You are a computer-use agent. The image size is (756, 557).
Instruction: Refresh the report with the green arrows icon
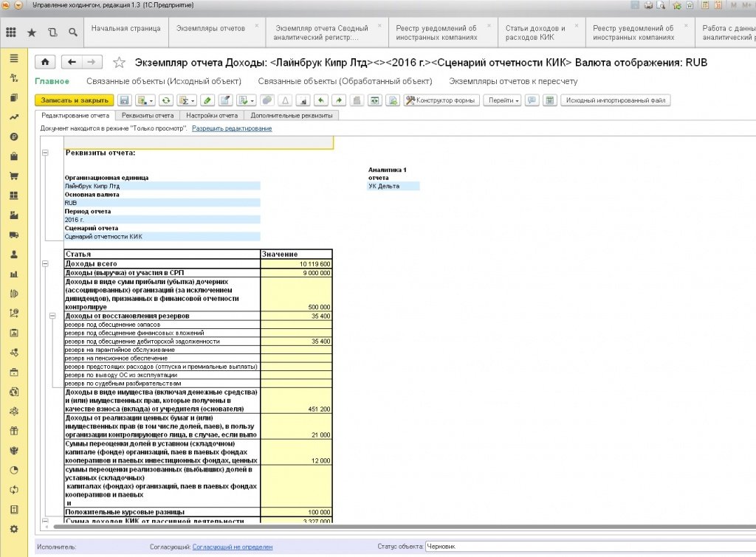166,100
